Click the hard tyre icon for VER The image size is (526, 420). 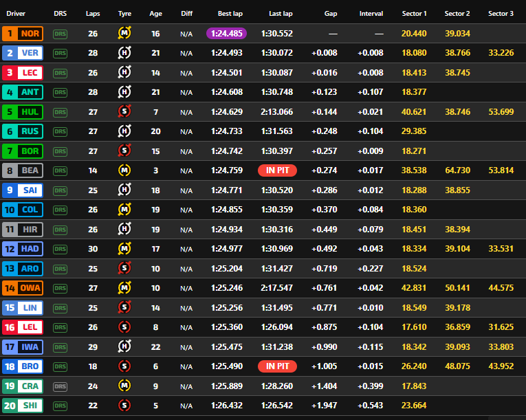(x=124, y=53)
